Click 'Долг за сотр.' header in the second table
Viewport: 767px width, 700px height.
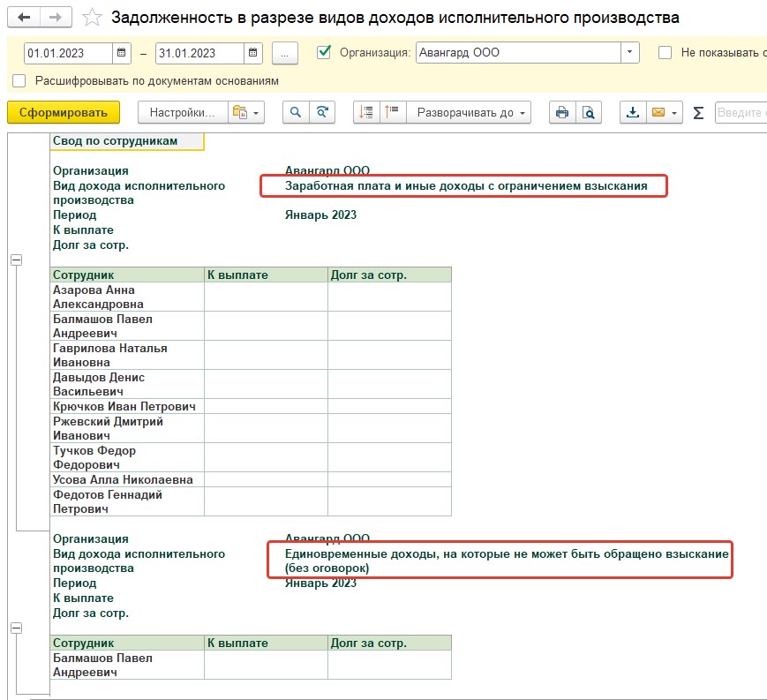389,643
